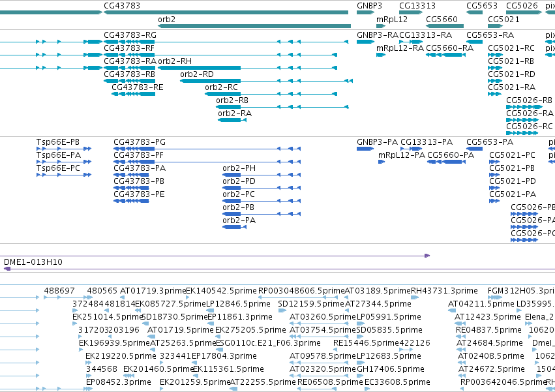Open EST RE15446.5prime
The height and width of the screenshot is (392, 555).
pos(366,343)
